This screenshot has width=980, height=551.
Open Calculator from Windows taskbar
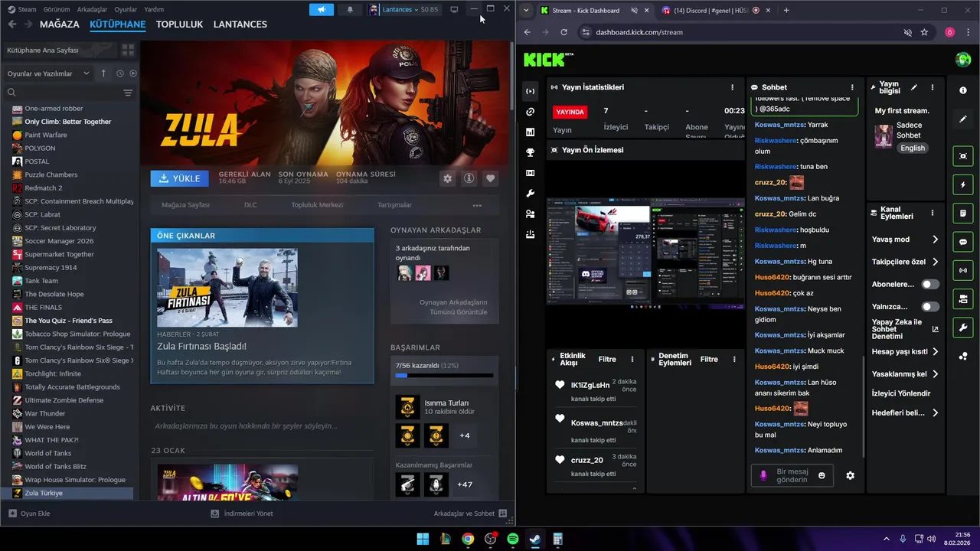pos(558,539)
